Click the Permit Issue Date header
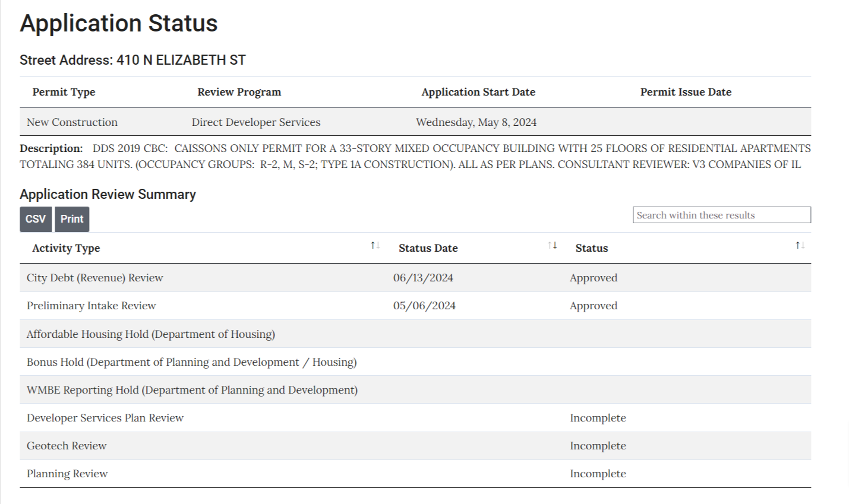This screenshot has height=504, width=849. click(x=686, y=92)
